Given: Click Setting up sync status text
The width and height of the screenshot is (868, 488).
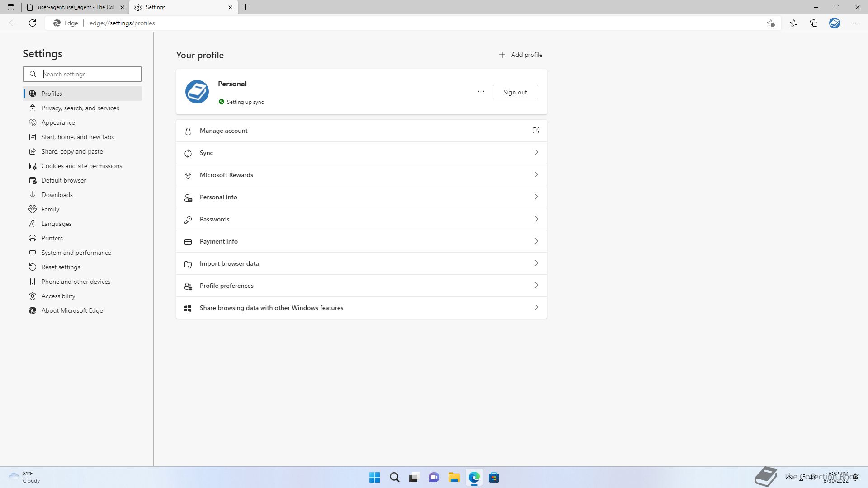Looking at the screenshot, I should (x=245, y=102).
